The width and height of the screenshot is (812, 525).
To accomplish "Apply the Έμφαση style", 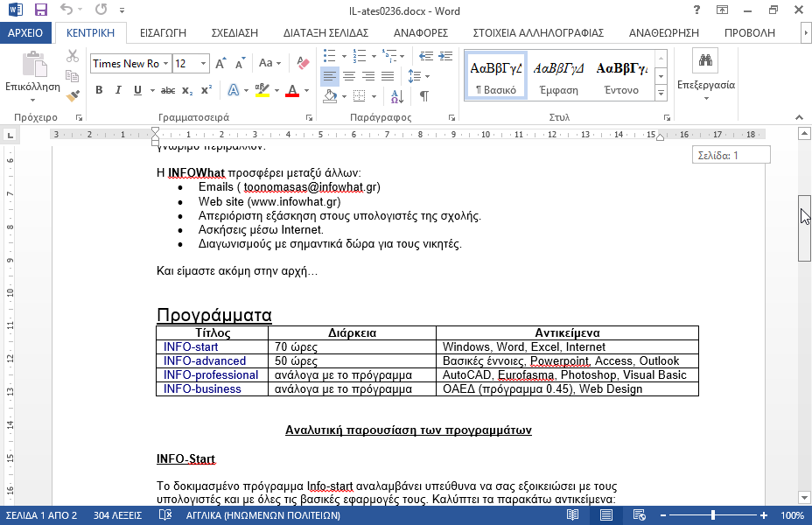I will (559, 75).
